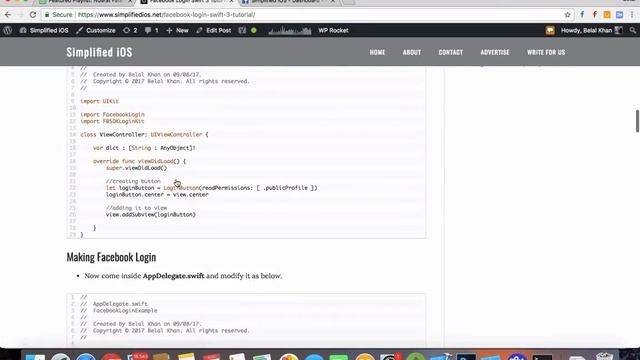This screenshot has height=360, width=640.
Task: Open WP Rocket menu
Action: (333, 30)
